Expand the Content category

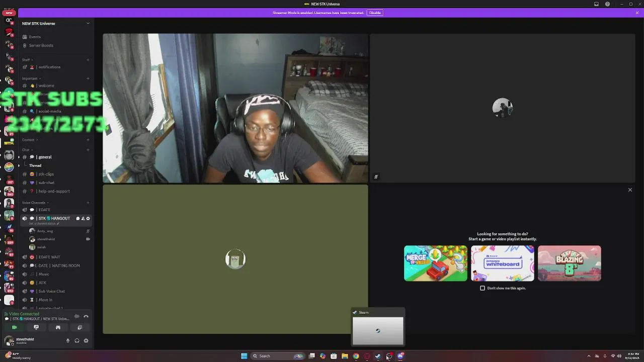[30, 140]
